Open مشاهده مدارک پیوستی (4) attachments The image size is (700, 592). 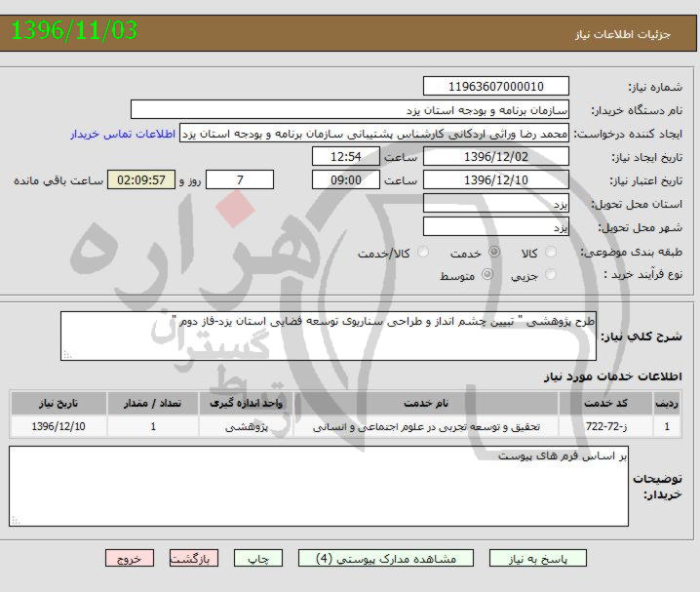(x=386, y=559)
